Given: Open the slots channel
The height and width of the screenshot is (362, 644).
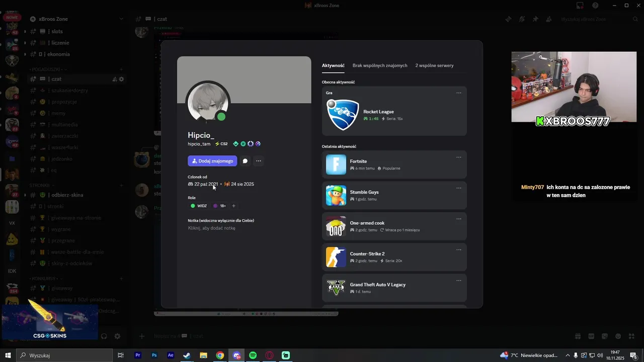Looking at the screenshot, I should (76, 32).
